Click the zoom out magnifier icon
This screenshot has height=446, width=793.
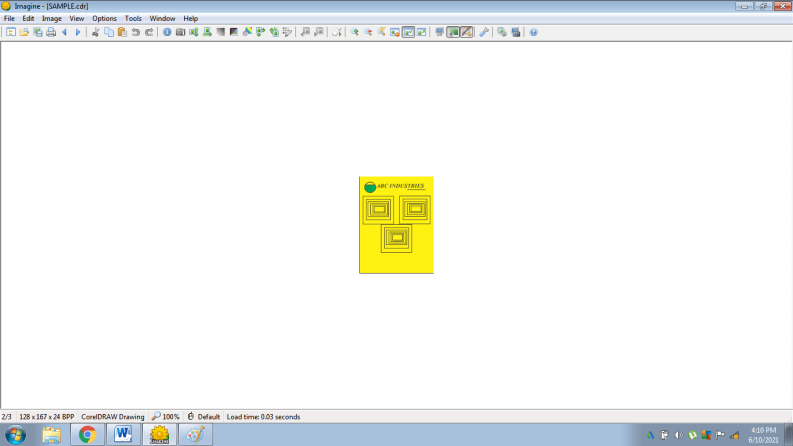click(x=368, y=32)
